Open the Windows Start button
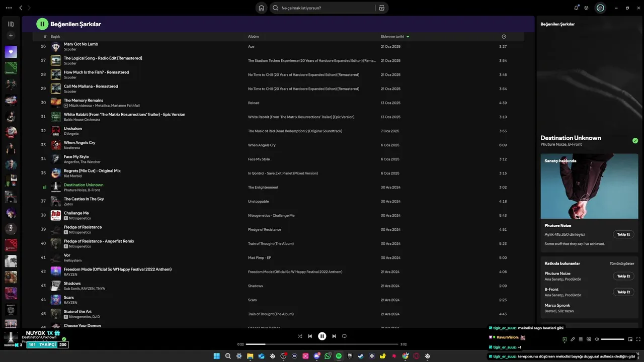644x362 pixels. tap(217, 356)
